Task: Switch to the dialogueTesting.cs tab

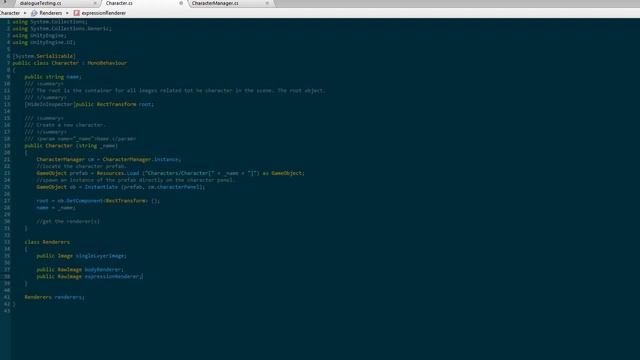Action: point(40,3)
